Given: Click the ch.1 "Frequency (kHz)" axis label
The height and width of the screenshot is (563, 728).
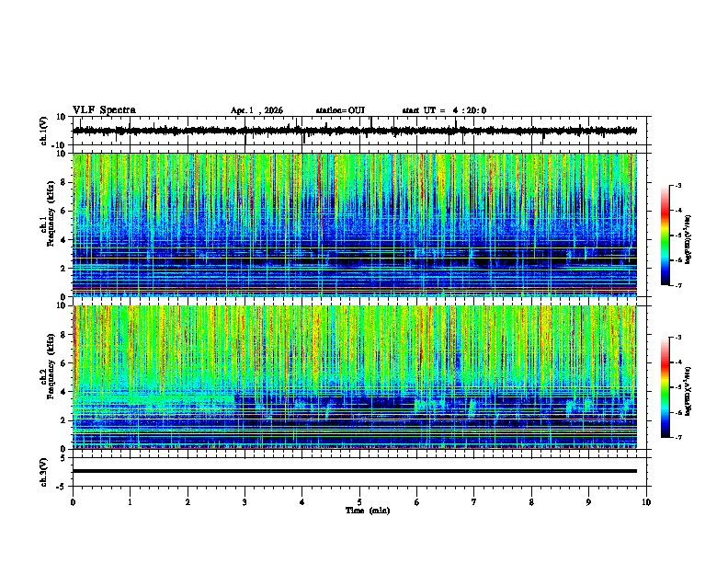Looking at the screenshot, I should pyautogui.click(x=51, y=213).
